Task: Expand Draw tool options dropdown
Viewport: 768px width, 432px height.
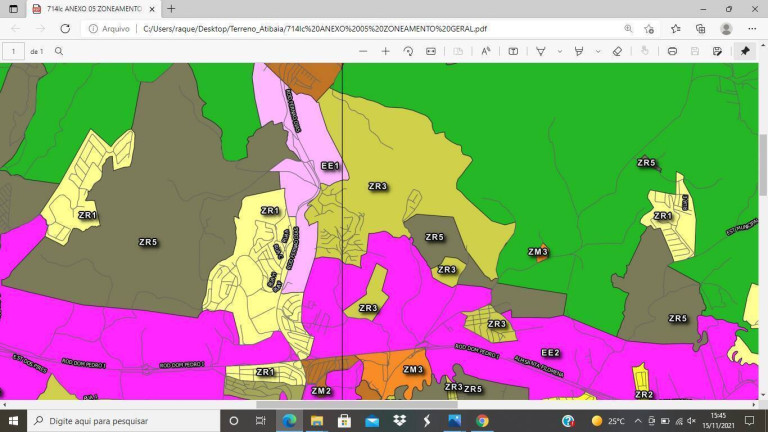Action: (560, 51)
